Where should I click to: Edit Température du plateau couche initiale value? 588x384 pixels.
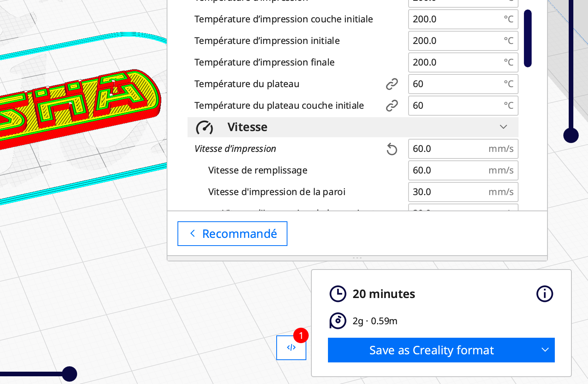[463, 106]
